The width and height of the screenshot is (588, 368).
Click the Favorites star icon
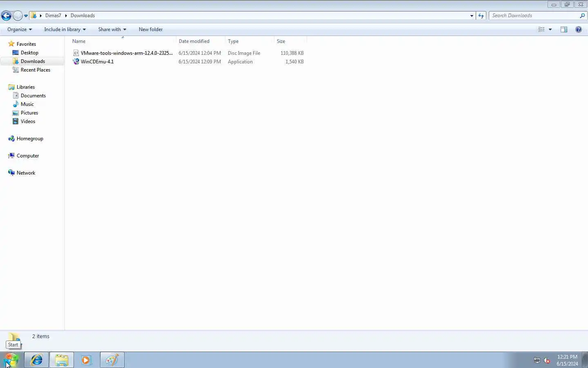tap(11, 44)
